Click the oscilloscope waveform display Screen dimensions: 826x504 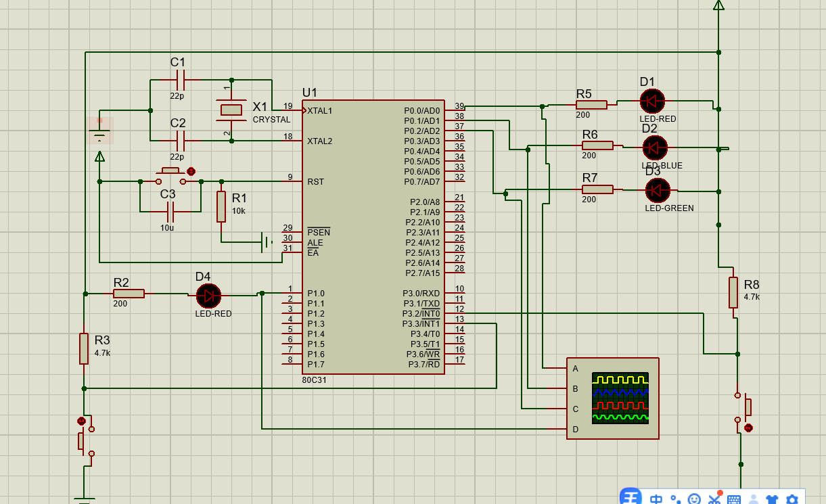click(x=620, y=398)
